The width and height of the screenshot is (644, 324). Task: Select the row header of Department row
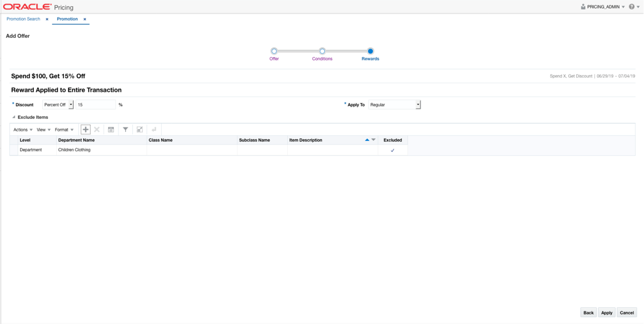(13, 150)
